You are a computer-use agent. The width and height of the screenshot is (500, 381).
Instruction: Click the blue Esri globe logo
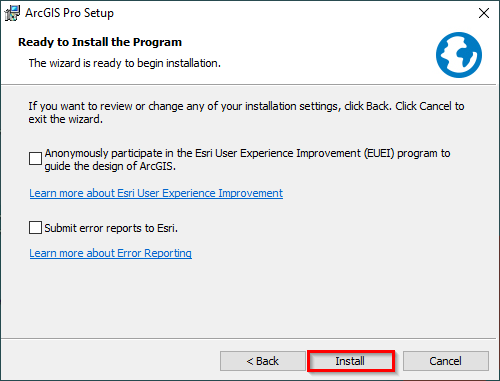point(459,55)
